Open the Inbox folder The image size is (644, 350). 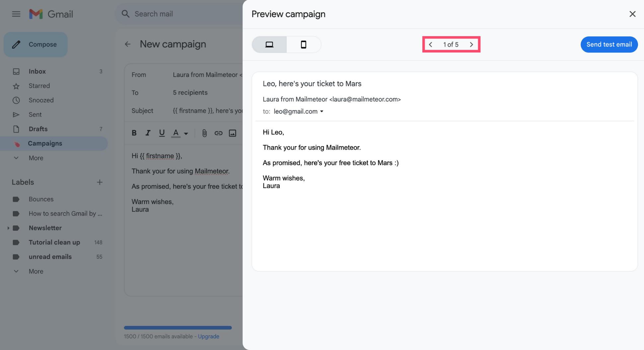coord(54,71)
